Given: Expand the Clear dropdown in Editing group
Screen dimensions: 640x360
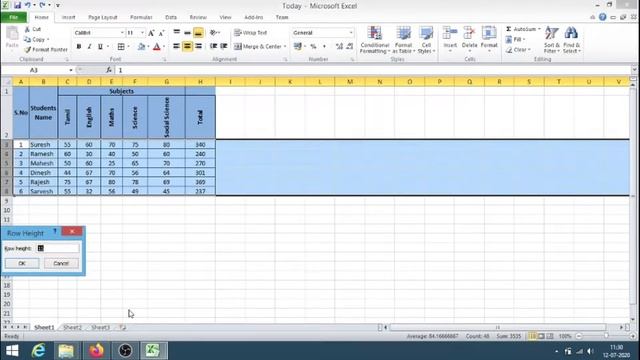Looking at the screenshot, I should (x=529, y=50).
